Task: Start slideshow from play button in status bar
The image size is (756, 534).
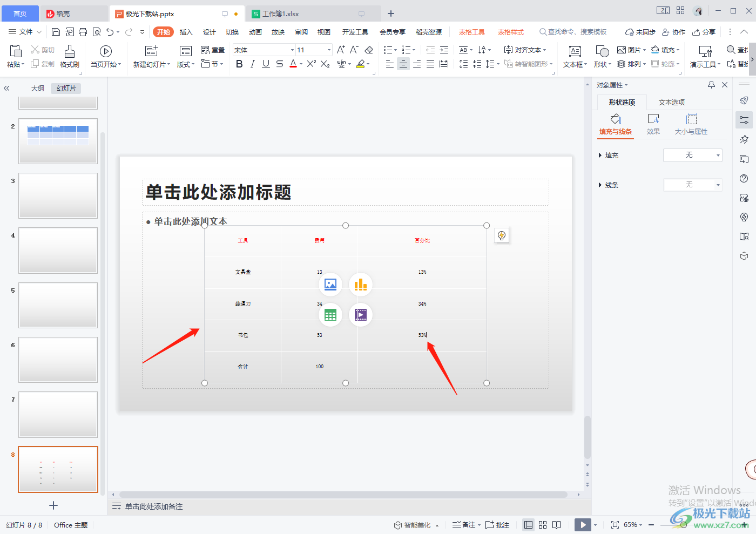Action: (x=583, y=525)
